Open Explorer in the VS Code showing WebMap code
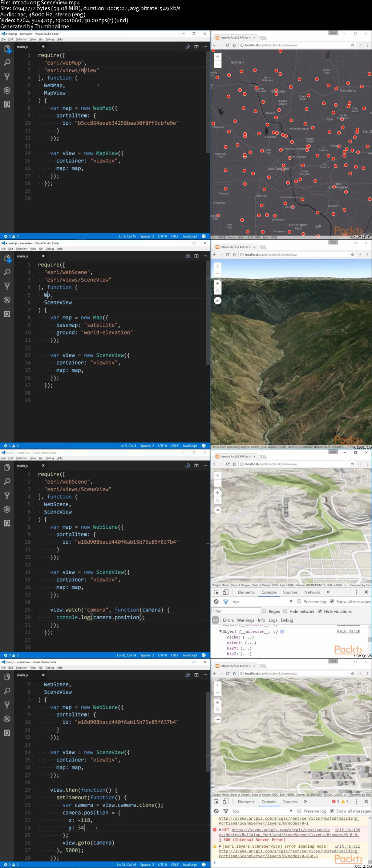372x868 pixels. [7, 49]
